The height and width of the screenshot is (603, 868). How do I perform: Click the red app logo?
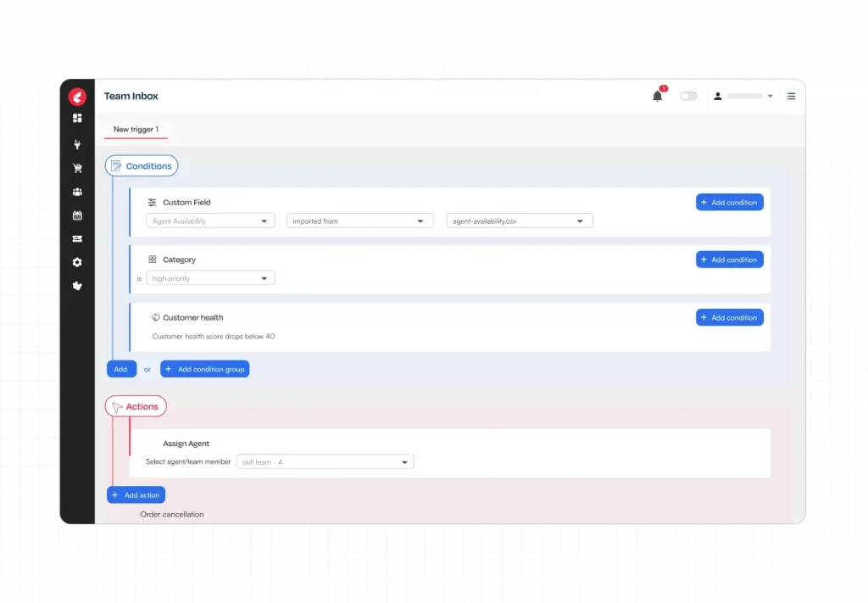point(77,97)
